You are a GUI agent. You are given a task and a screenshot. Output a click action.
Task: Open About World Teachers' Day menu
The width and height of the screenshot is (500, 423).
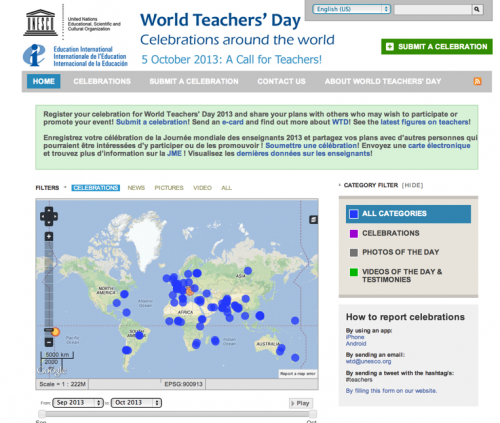[383, 81]
